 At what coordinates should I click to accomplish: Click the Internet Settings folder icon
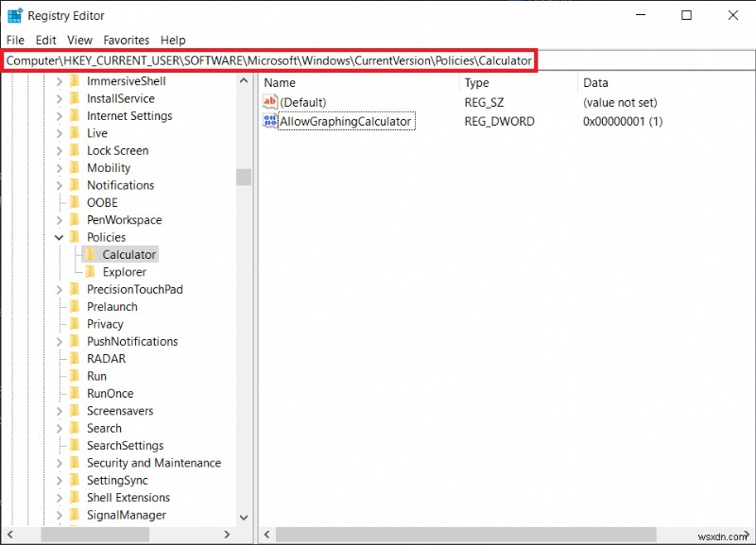[75, 115]
